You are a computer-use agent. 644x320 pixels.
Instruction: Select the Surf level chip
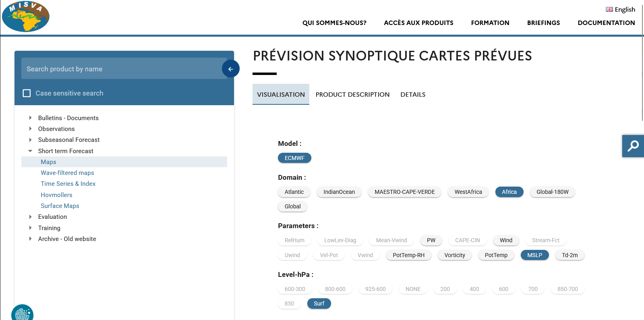(319, 303)
